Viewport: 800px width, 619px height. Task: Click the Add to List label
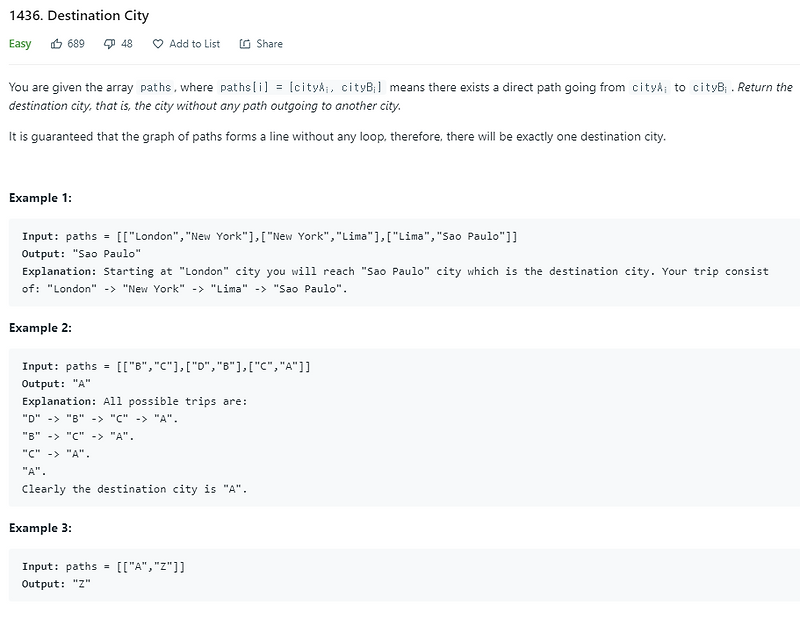(197, 44)
